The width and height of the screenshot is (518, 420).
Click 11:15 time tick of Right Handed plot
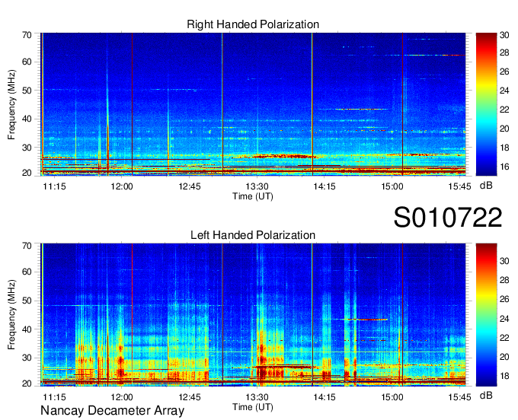coord(55,186)
